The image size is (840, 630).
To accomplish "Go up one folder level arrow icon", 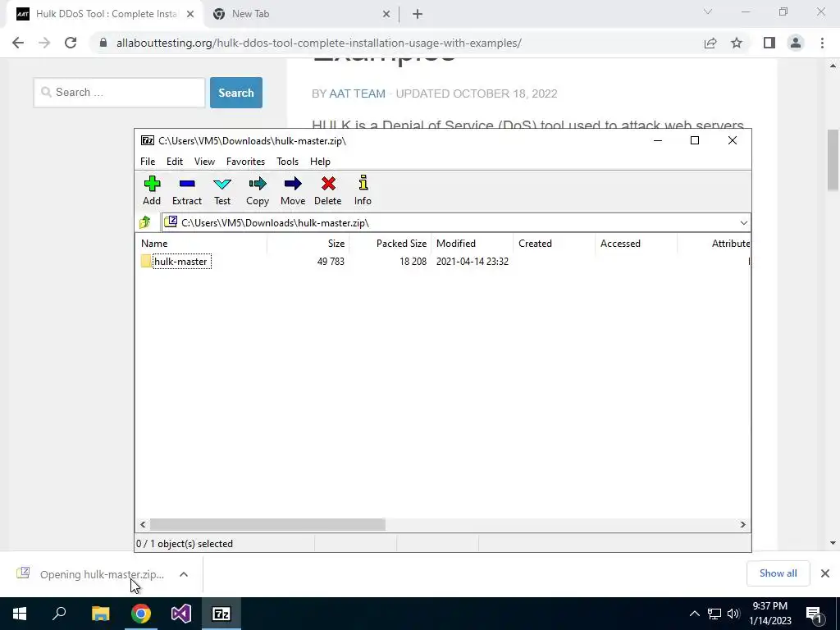I will [x=144, y=222].
